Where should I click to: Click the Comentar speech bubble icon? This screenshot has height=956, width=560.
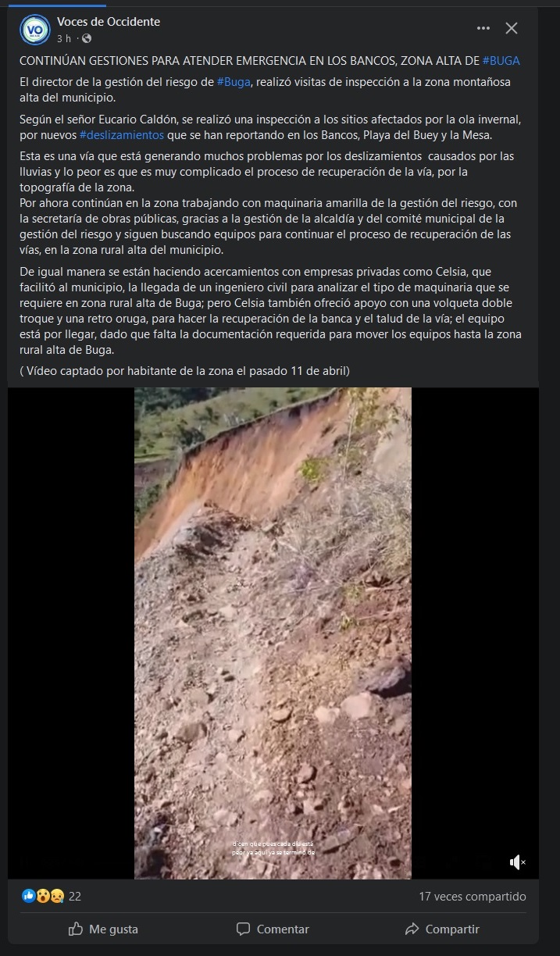tap(243, 929)
